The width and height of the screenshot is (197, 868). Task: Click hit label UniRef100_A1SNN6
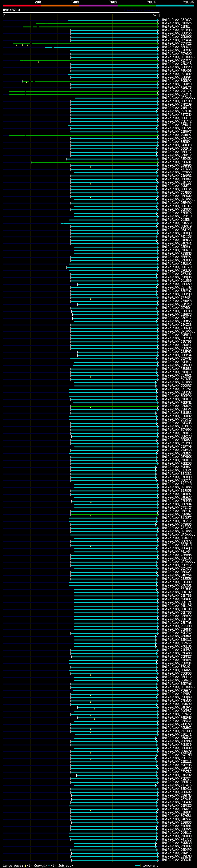coord(176,254)
